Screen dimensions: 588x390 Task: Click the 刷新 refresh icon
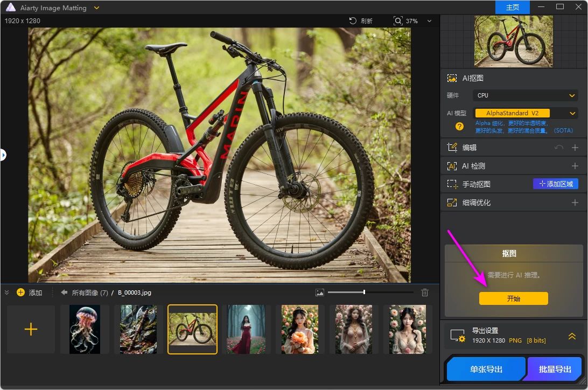(x=353, y=20)
